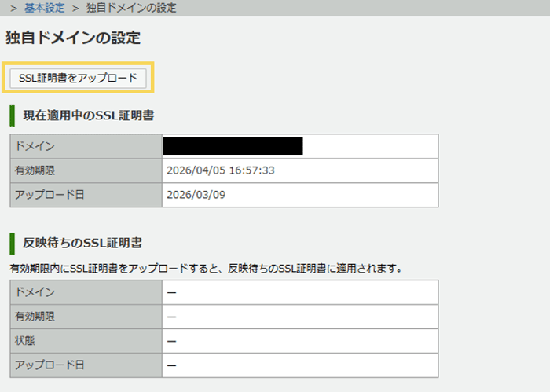This screenshot has width=550, height=392.
Task: Click the 有効期限 label in pending certificate table
Action: pos(35,317)
